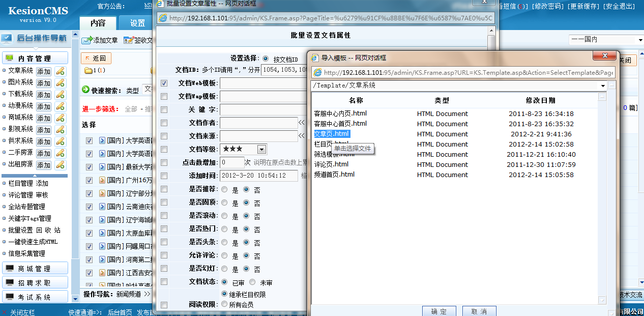Click the 签收文 toolbar icon
644x316 pixels.
coord(128,40)
